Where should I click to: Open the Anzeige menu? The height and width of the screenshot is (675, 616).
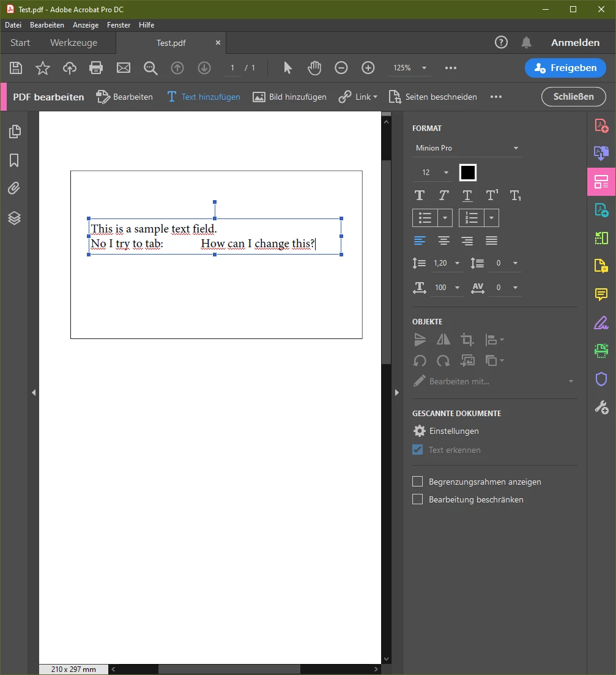pos(86,25)
